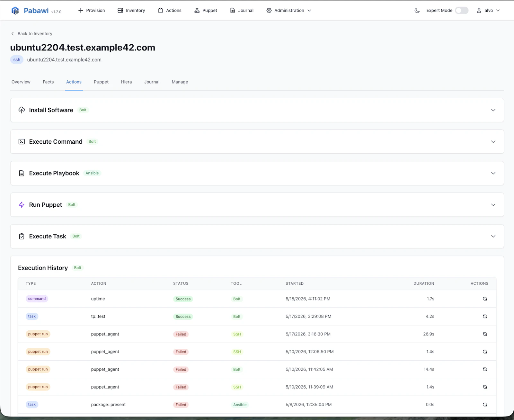Re-run the puppet run from 12:06:50 PM

485,352
